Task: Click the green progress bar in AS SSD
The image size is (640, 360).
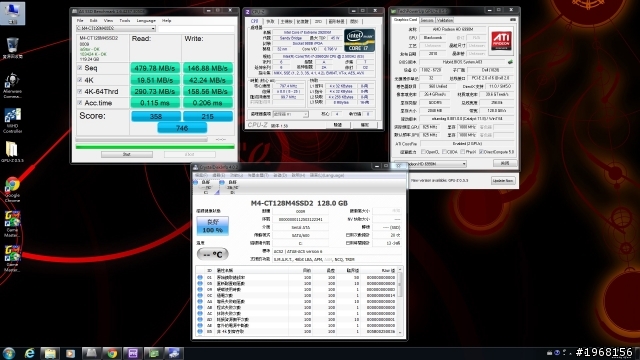Action: click(155, 147)
